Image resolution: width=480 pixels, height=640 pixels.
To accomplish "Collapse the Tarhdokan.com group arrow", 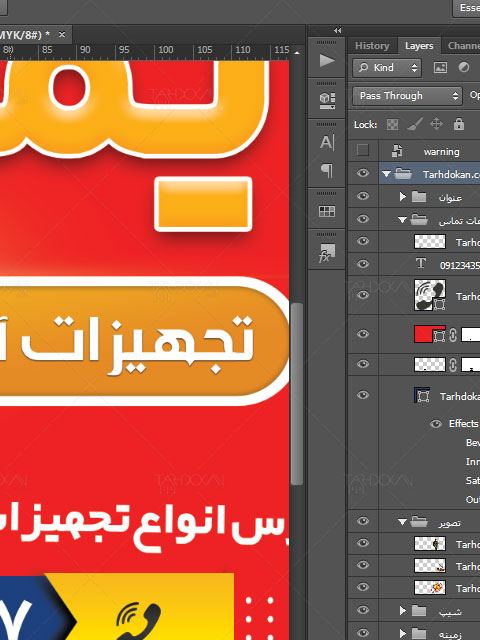I will click(x=386, y=174).
